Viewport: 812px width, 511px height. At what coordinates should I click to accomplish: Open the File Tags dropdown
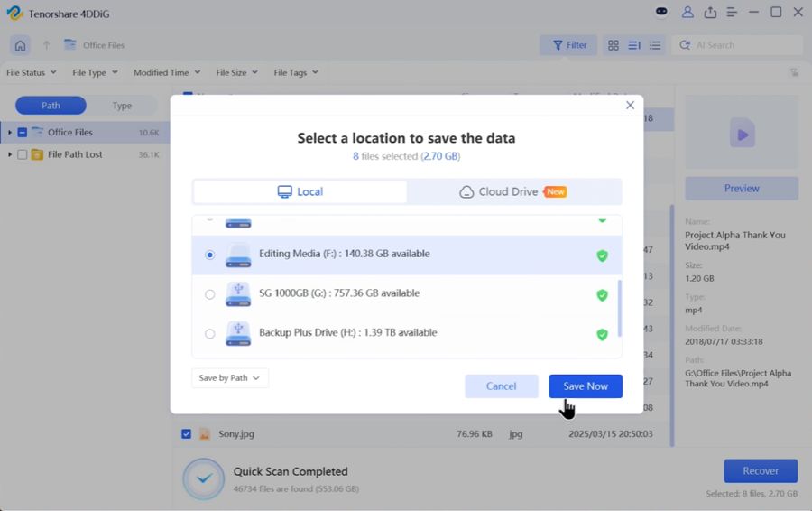tap(296, 72)
